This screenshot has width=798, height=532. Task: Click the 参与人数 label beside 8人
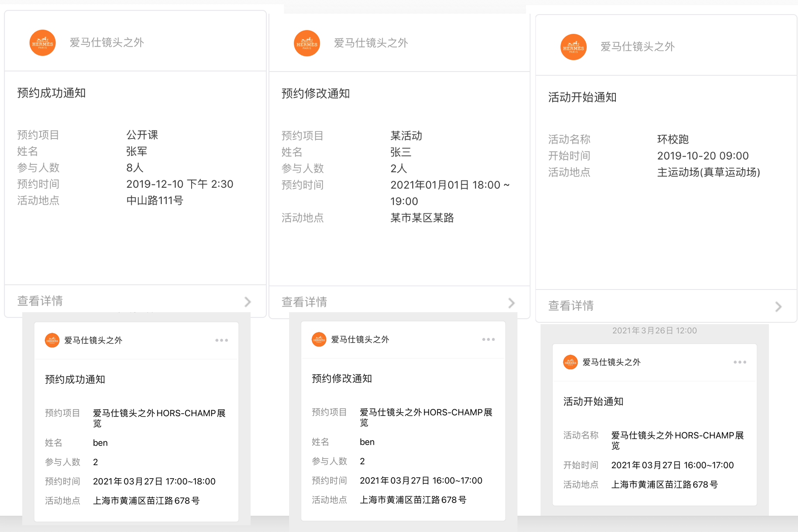tap(38, 168)
